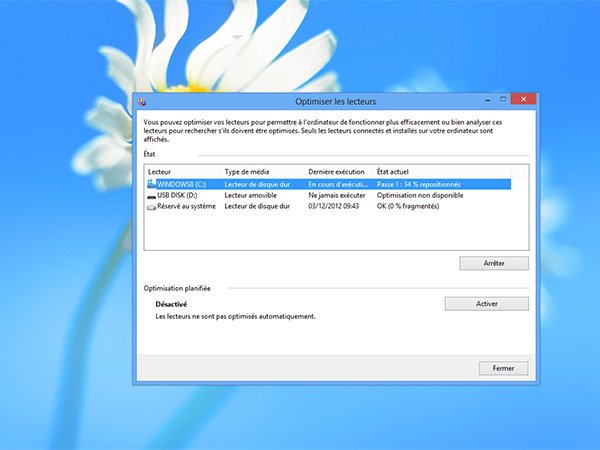The image size is (600, 450).
Task: Click the 'Désactivé' schedule status text
Action: click(171, 304)
